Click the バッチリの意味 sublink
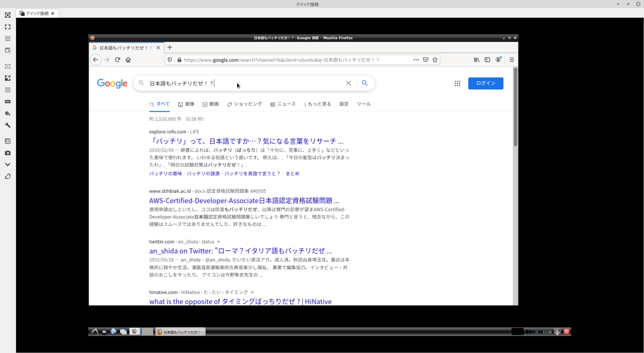The image size is (644, 353). [166, 174]
